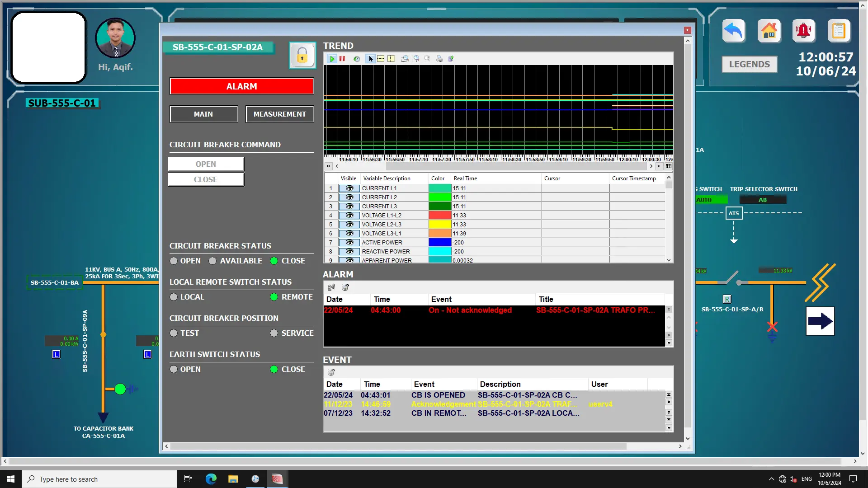Toggle visibility of ACTIVE POWER trend

[x=349, y=243]
